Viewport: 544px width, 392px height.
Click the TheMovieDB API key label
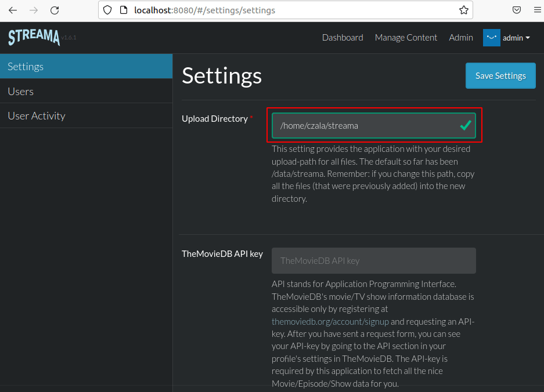[222, 254]
